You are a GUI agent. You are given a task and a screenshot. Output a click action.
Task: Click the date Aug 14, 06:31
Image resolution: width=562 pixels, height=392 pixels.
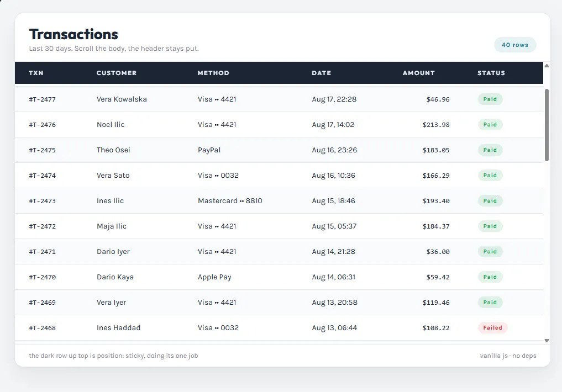tap(333, 277)
